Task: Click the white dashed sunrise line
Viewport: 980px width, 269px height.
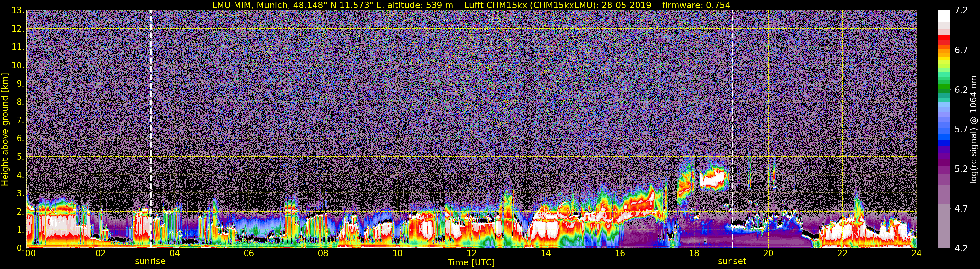Action: point(151,129)
